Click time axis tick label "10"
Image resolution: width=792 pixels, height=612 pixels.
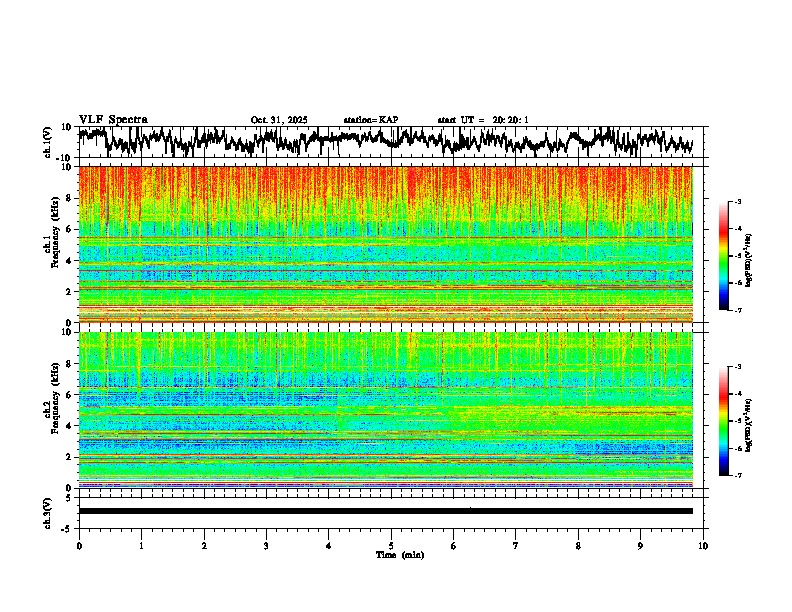pos(703,546)
